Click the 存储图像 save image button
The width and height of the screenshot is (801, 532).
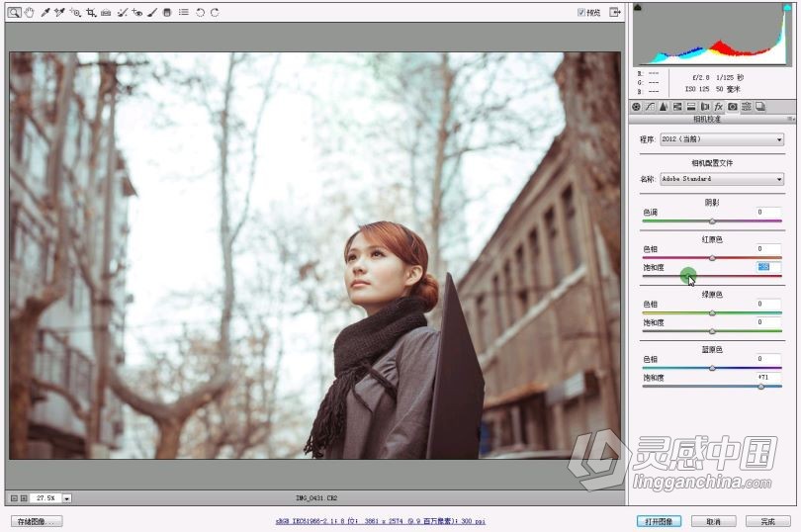[37, 521]
